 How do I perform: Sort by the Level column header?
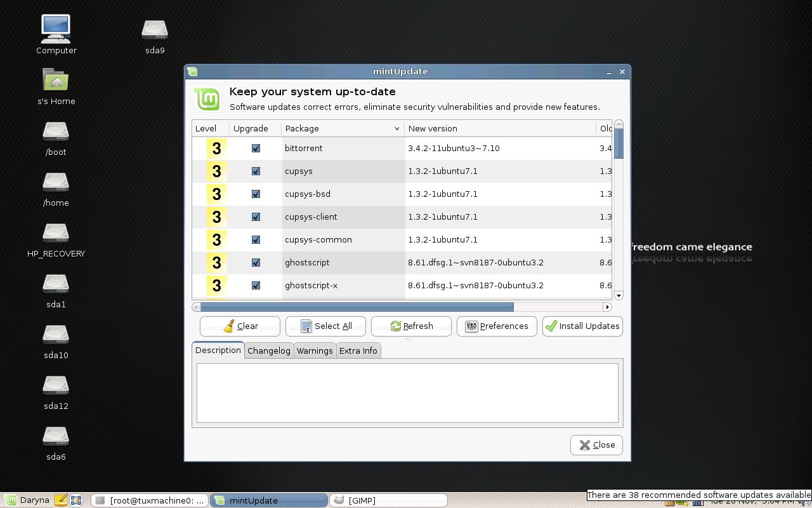(211, 128)
